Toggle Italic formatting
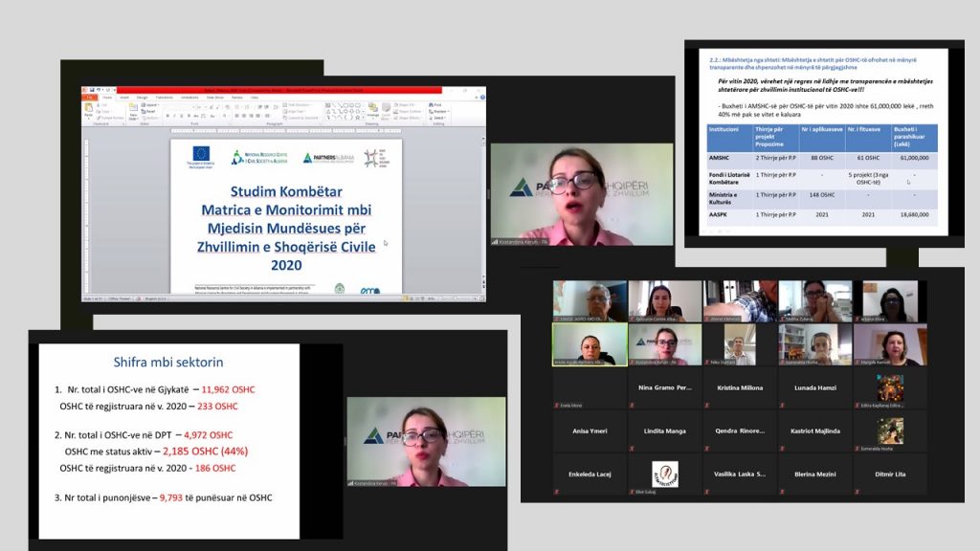The width and height of the screenshot is (980, 551). click(174, 116)
